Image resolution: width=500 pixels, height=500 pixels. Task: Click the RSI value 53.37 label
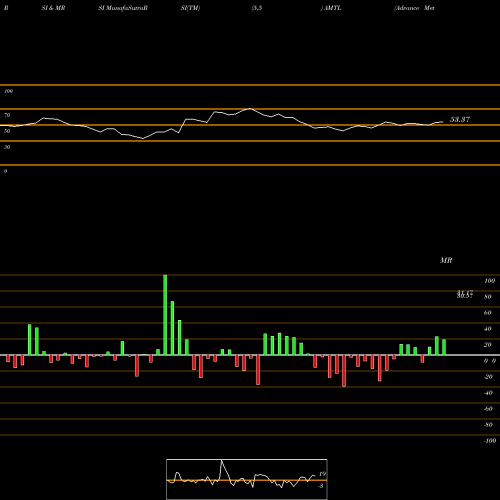point(460,119)
